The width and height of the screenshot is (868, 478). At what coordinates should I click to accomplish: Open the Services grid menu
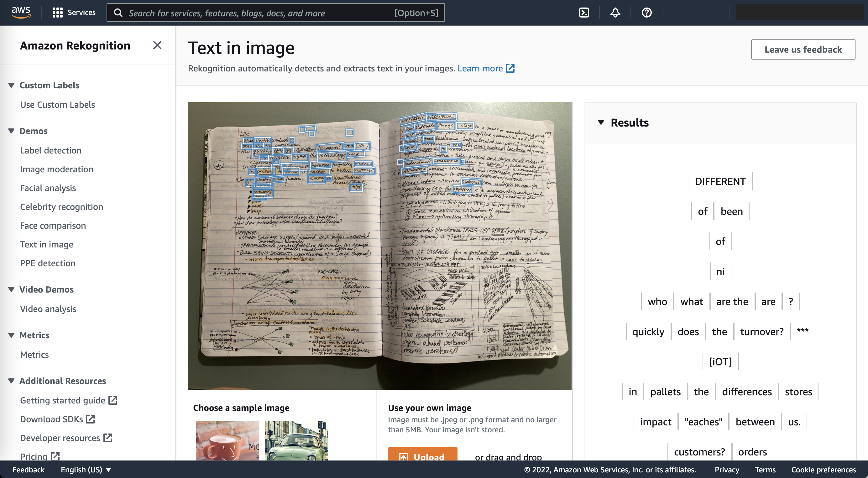click(x=74, y=13)
